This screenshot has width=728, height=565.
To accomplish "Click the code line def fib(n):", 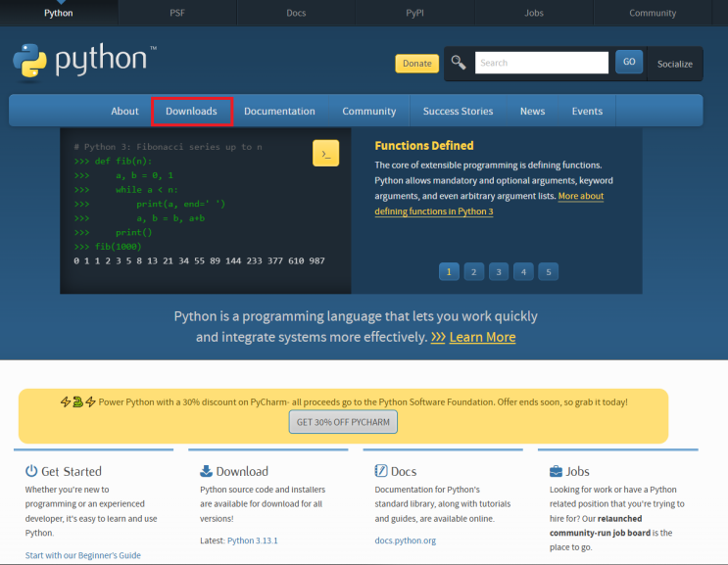I will 113,161.
